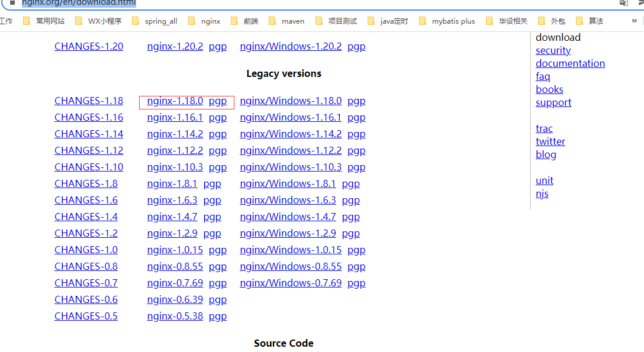
Task: Expand the bookmarks overflow chevron
Action: pyautogui.click(x=634, y=21)
